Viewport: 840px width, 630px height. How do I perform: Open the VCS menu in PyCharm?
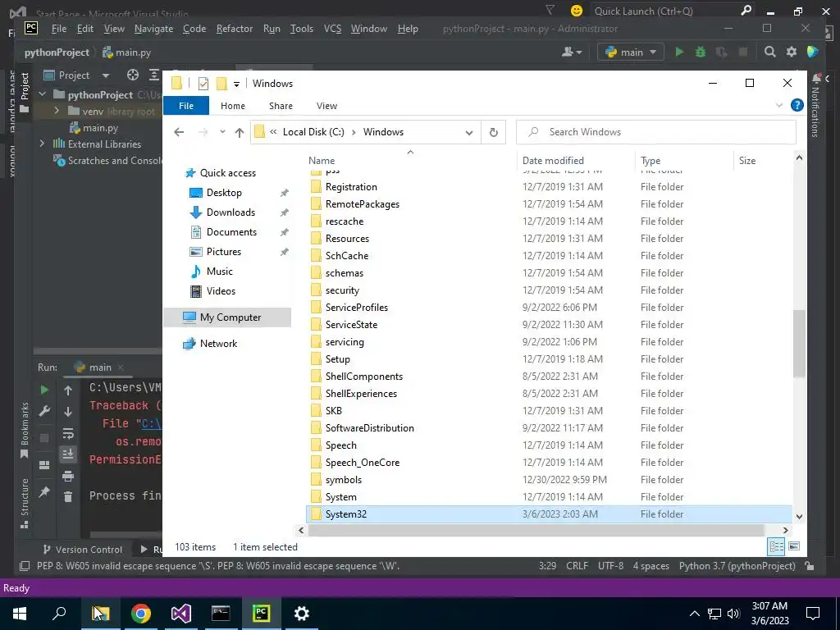(332, 29)
